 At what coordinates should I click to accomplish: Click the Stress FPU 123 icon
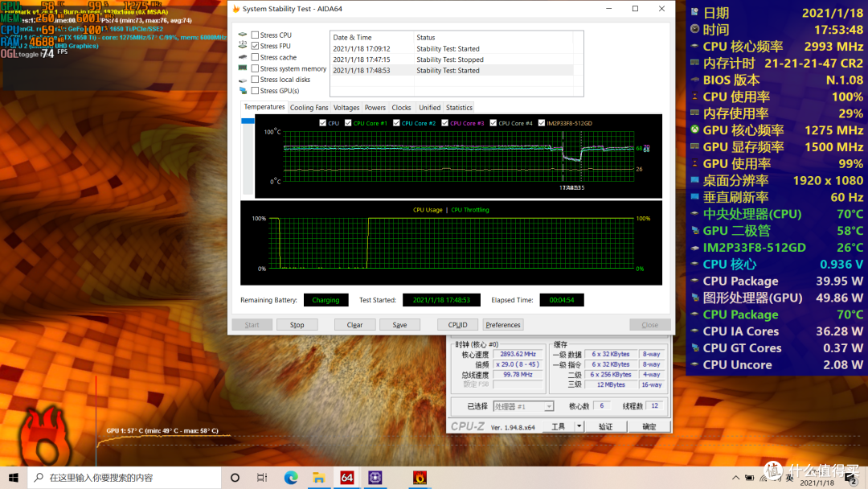(x=243, y=45)
